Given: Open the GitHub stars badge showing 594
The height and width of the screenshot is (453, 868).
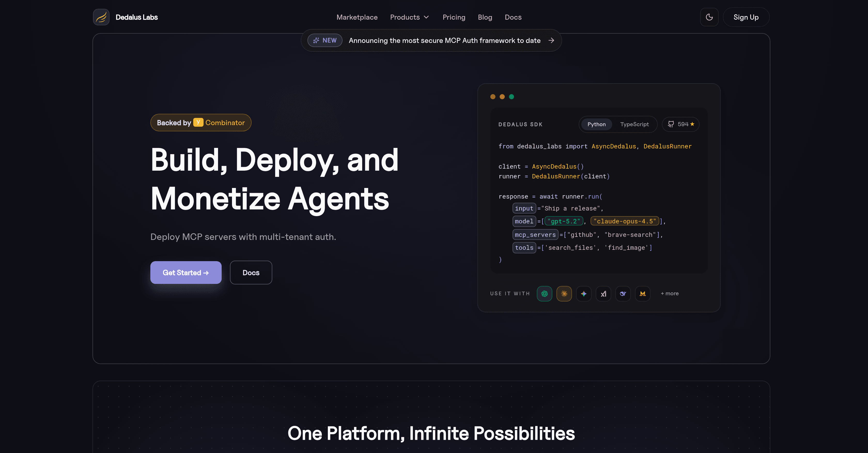Looking at the screenshot, I should [680, 124].
